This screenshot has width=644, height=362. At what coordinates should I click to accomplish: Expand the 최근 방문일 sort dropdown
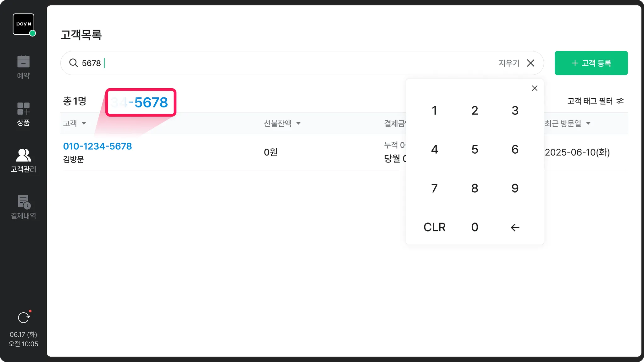pyautogui.click(x=588, y=123)
